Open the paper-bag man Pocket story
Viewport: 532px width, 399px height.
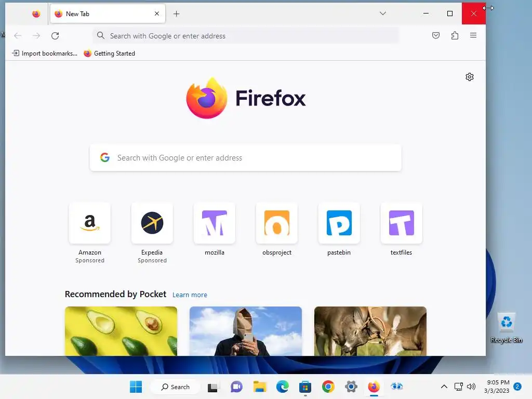[246, 331]
